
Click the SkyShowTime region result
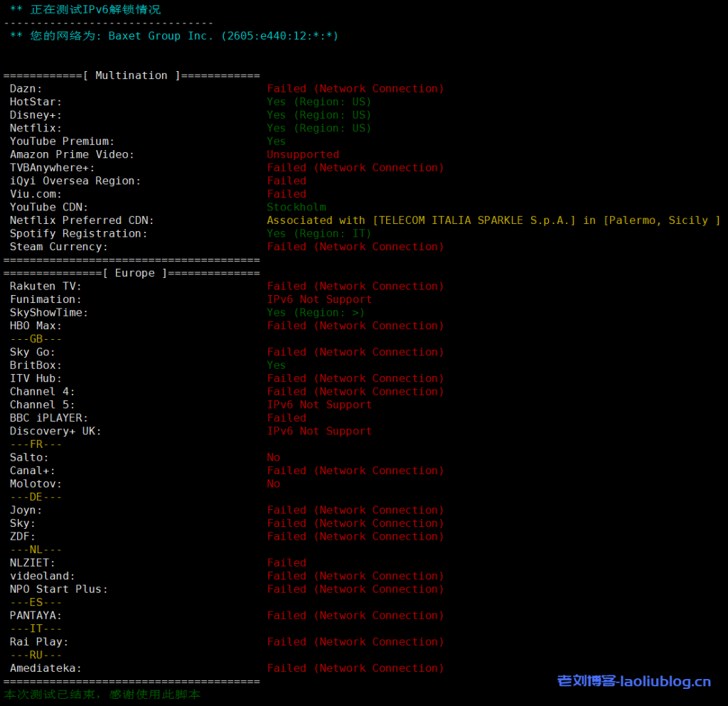point(316,313)
